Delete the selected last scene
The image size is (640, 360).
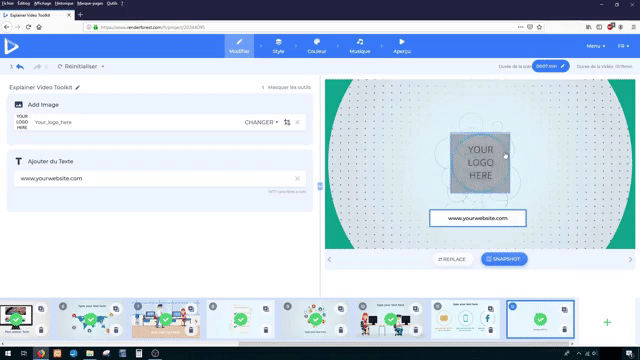click(x=564, y=329)
